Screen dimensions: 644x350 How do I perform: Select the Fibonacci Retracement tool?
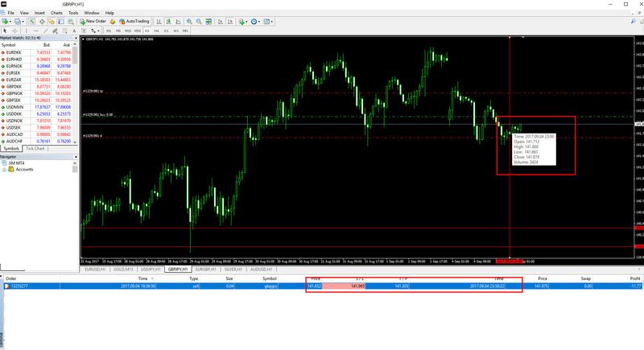point(65,31)
